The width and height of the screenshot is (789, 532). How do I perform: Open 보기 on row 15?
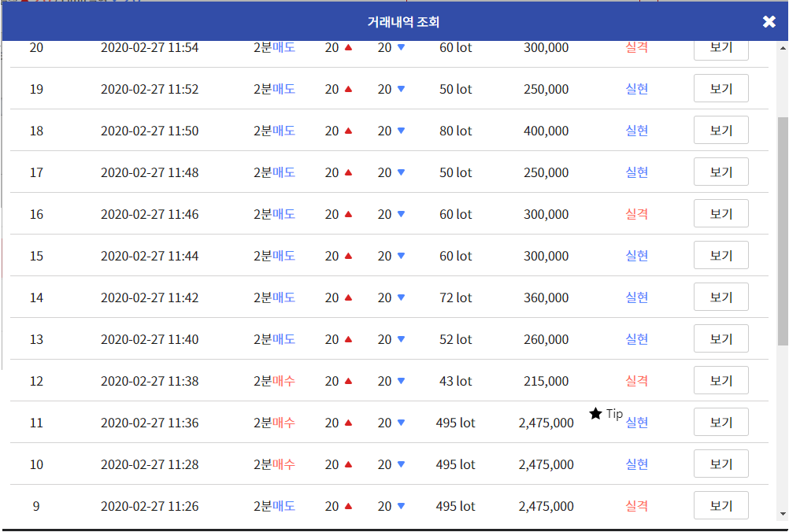(x=720, y=256)
